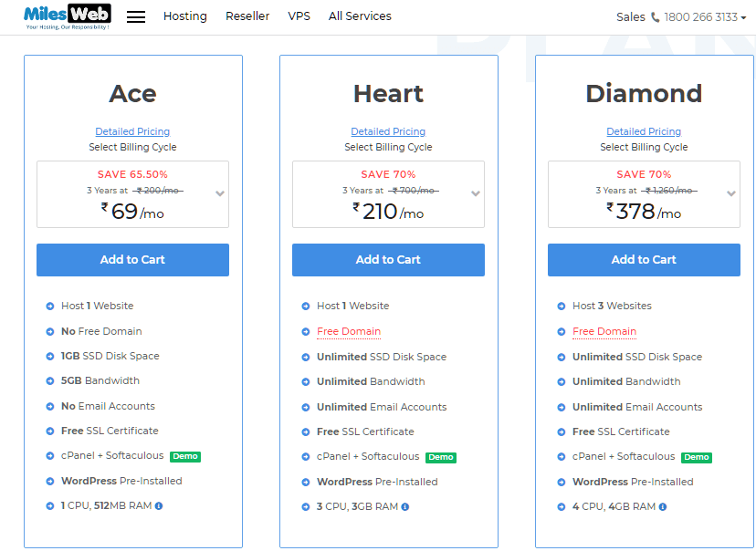Screen dimensions: 756x551
Task: Click the Free Domain link in Diamond plan
Action: (604, 331)
